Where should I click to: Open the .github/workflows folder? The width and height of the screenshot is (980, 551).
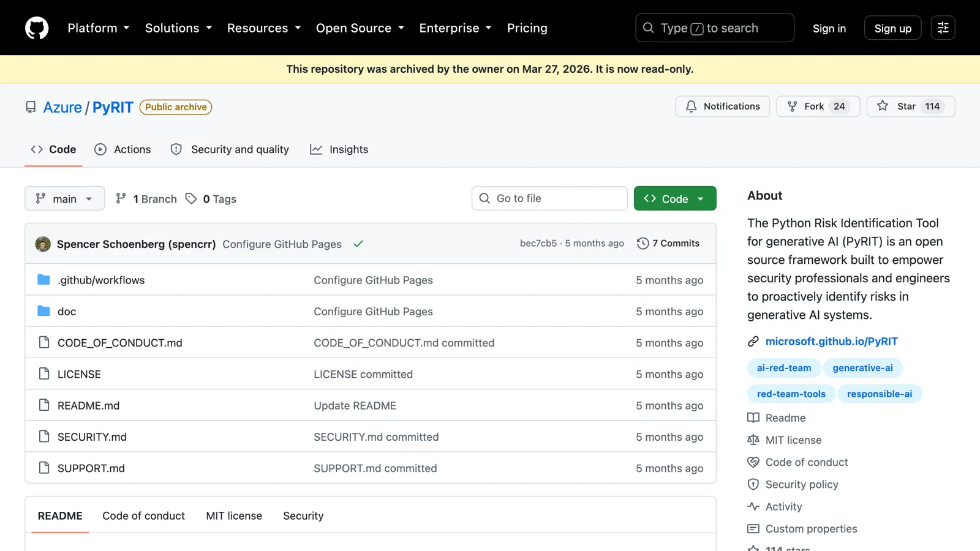coord(101,280)
